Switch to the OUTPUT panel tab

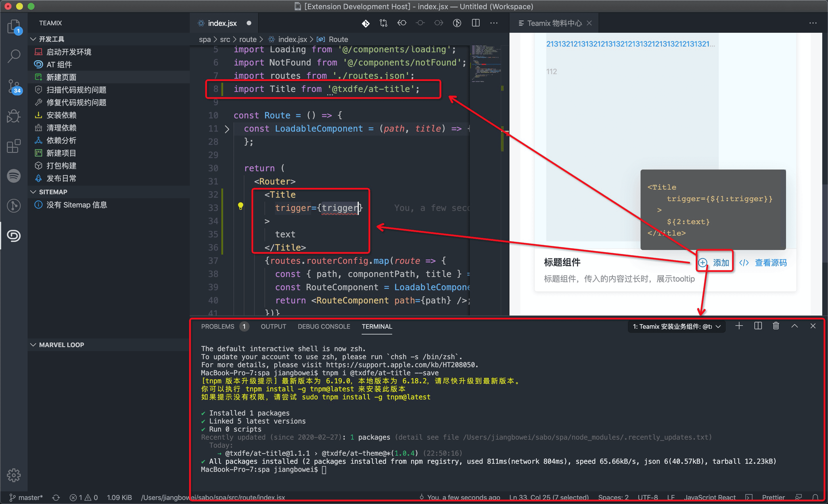pos(273,326)
